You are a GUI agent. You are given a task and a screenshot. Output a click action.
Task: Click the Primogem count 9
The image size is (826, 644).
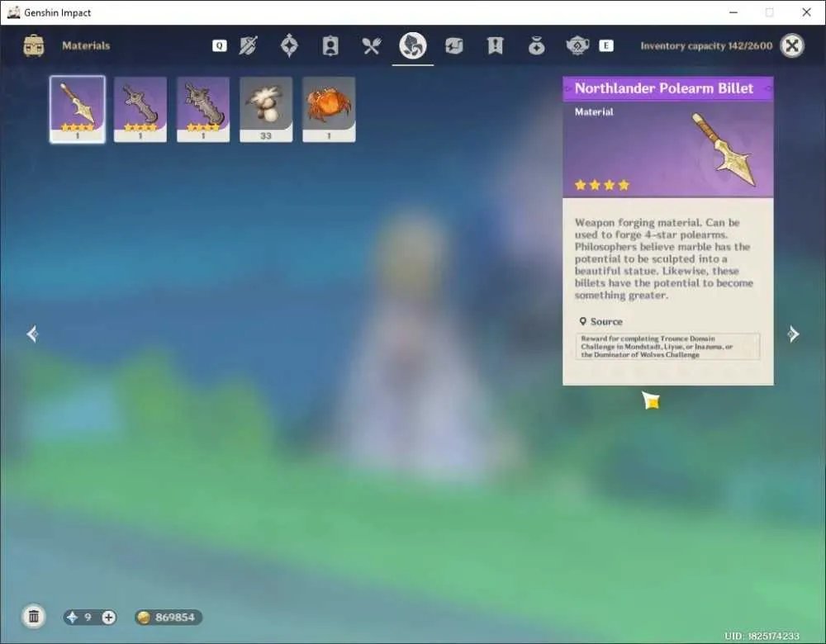tap(88, 617)
